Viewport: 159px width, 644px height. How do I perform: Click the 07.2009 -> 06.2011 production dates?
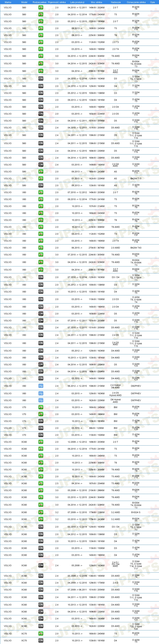click(x=77, y=590)
